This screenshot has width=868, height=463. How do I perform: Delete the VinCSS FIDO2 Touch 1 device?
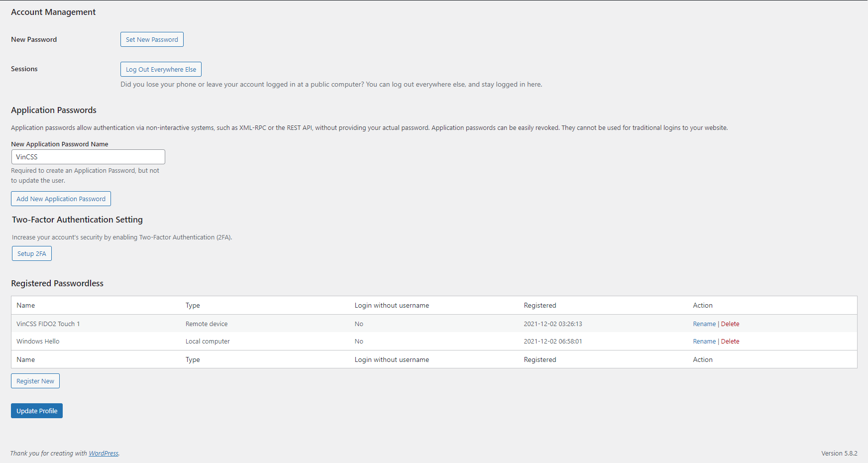click(x=730, y=324)
